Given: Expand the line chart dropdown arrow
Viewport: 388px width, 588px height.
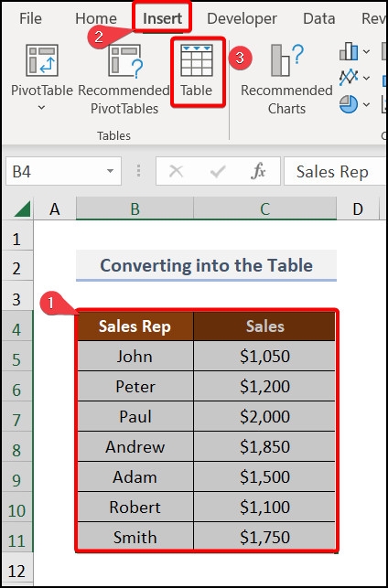Looking at the screenshot, I should 366,78.
